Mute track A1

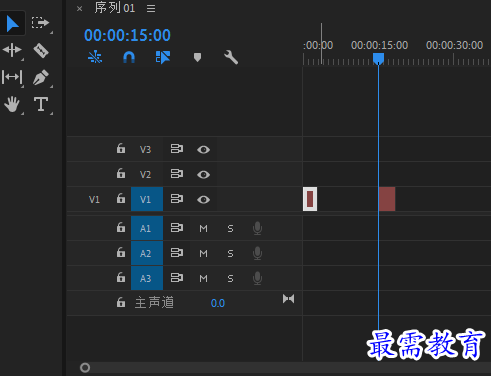pos(203,229)
